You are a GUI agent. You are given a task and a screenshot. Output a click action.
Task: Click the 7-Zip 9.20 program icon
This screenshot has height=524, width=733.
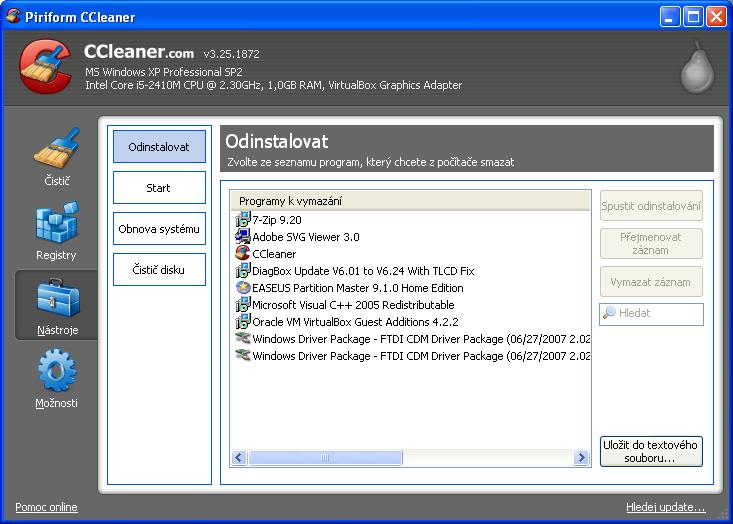click(242, 220)
